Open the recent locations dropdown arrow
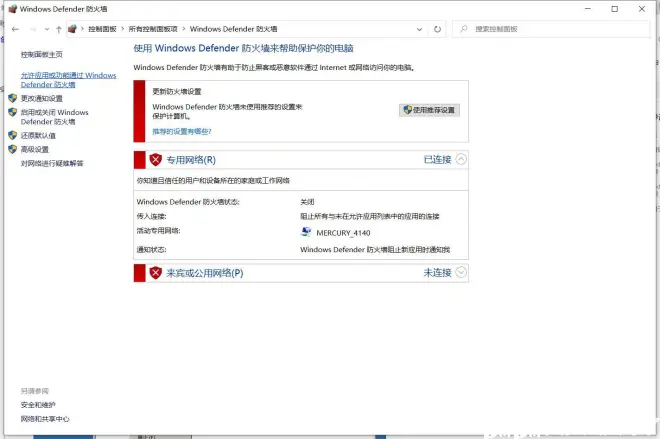 47,29
